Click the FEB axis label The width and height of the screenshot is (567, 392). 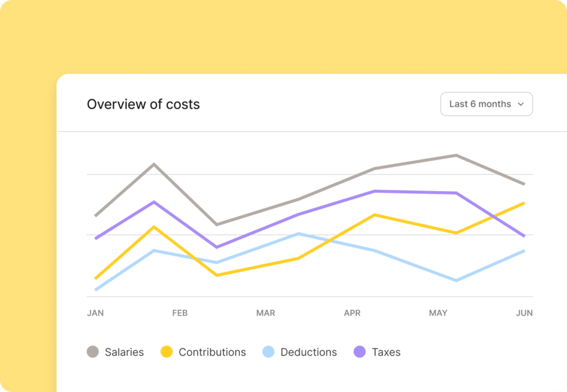click(x=180, y=313)
